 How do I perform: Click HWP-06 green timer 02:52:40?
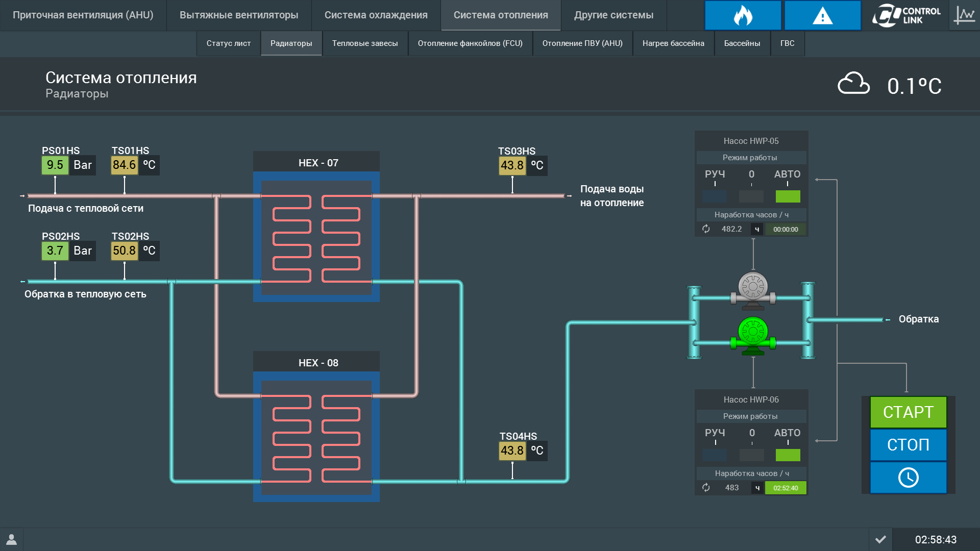[x=786, y=488]
